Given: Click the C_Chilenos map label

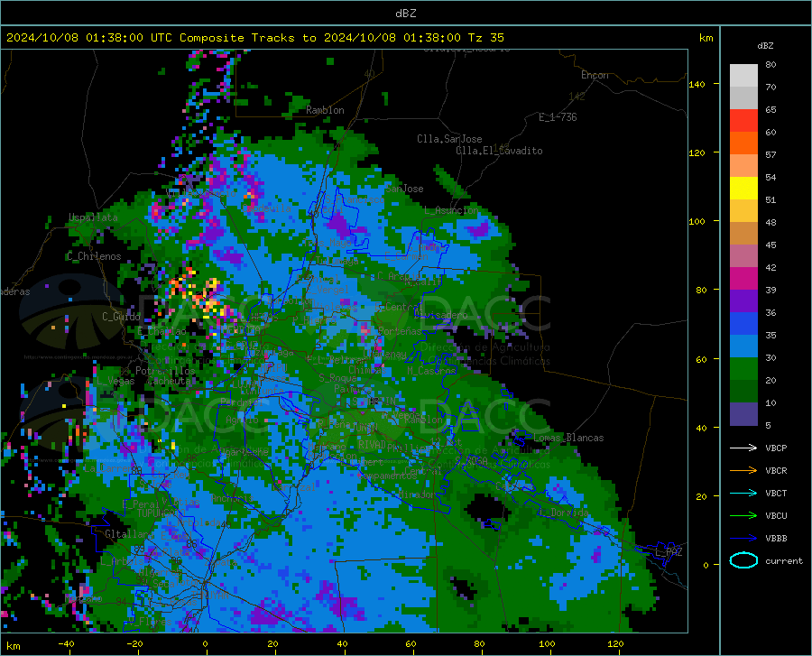Looking at the screenshot, I should click(94, 256).
